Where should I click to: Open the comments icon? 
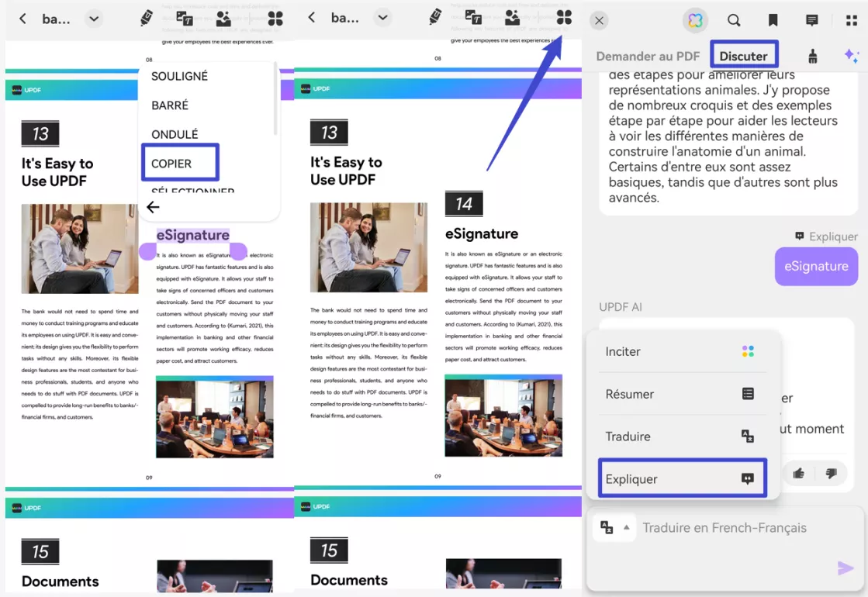(811, 20)
